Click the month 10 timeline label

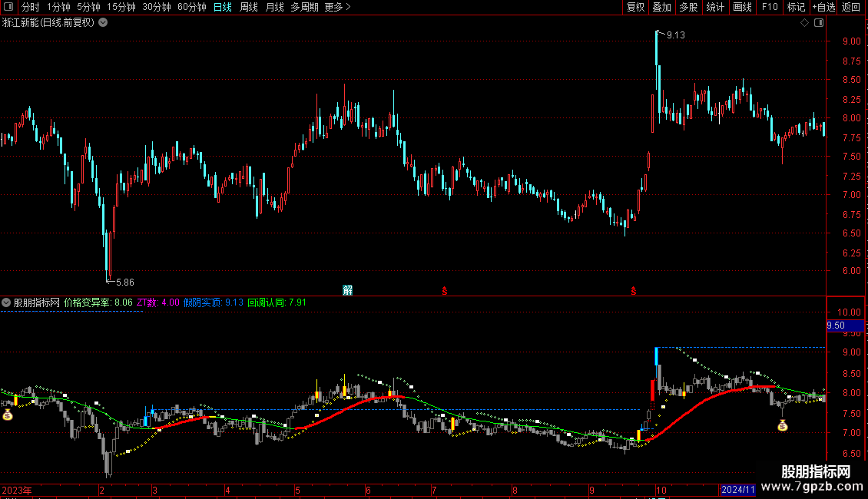[x=661, y=490]
